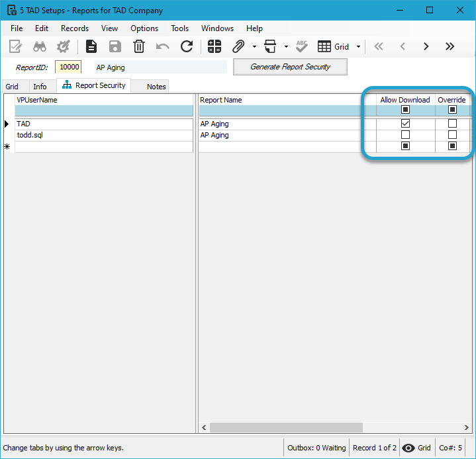Image resolution: width=476 pixels, height=459 pixels.
Task: Toggle Override for todd.sql row
Action: [452, 135]
